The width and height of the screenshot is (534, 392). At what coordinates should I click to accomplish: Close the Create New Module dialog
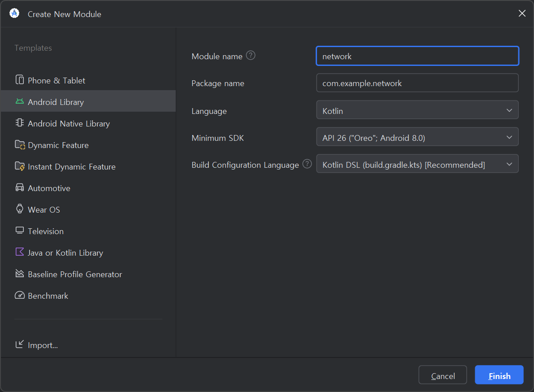click(x=522, y=13)
